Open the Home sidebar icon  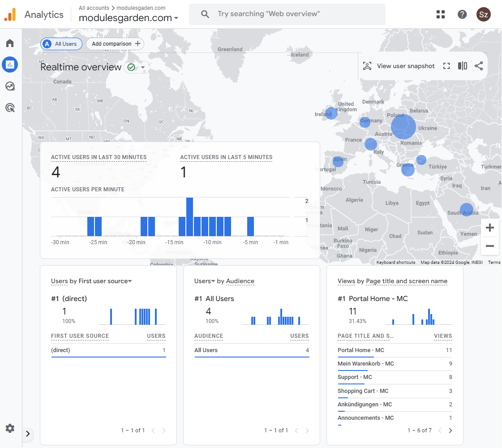coord(10,43)
